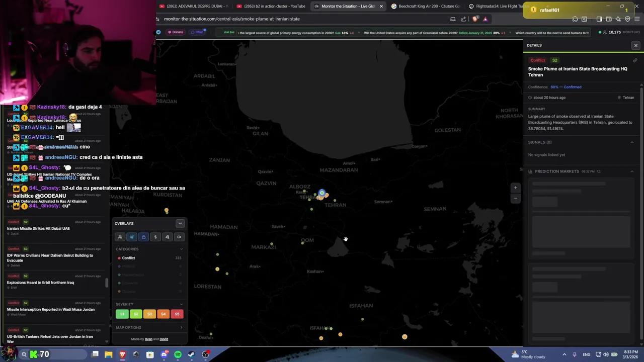The width and height of the screenshot is (644, 362).
Task: Zoom in on the map
Action: tap(515, 188)
